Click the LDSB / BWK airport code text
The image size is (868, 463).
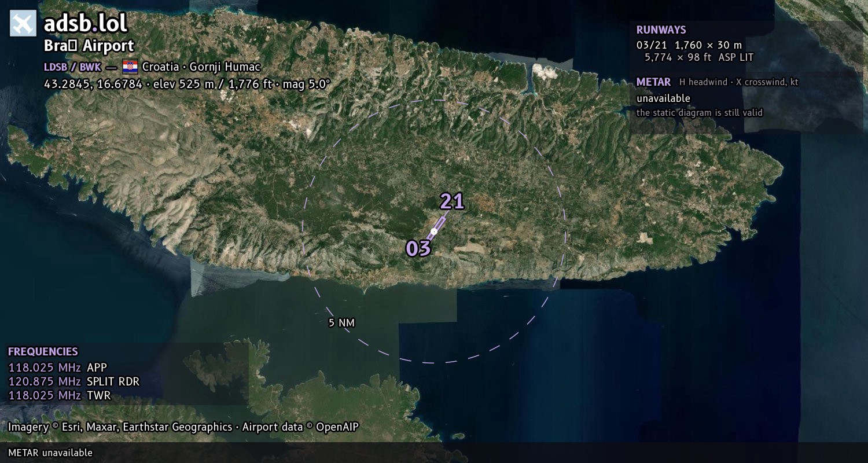click(72, 67)
